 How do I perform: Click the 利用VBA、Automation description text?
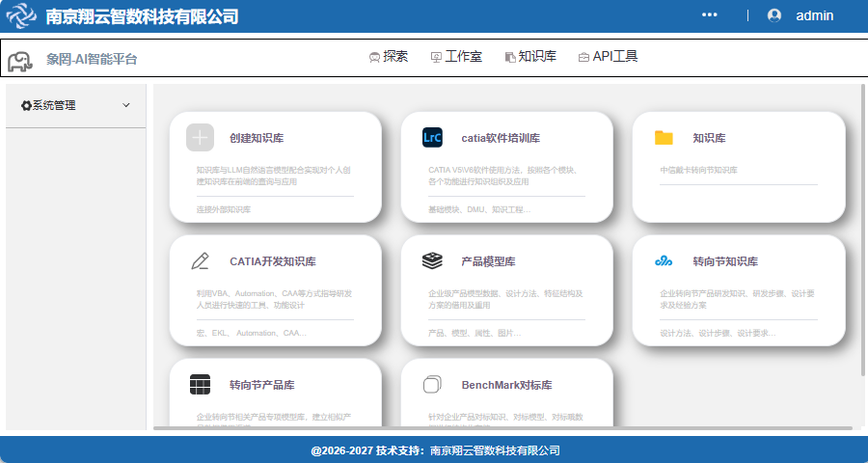[274, 299]
